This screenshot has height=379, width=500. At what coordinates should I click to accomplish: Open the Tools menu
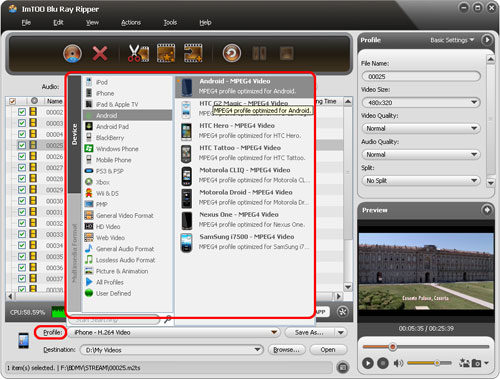click(170, 22)
